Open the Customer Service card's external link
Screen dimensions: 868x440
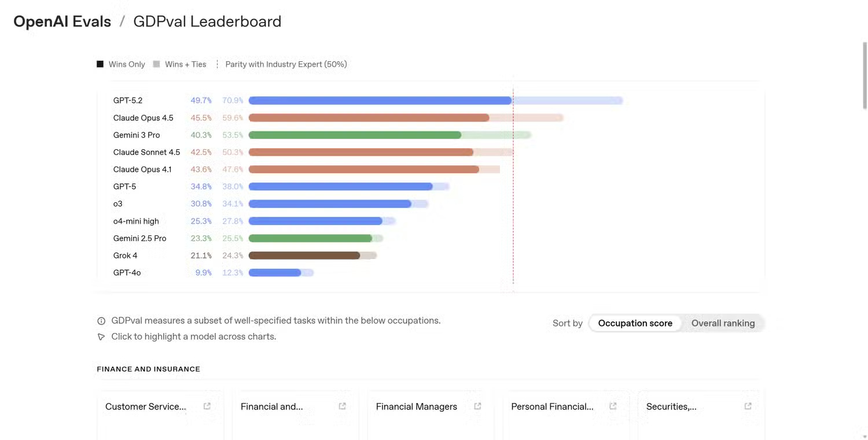pyautogui.click(x=207, y=406)
